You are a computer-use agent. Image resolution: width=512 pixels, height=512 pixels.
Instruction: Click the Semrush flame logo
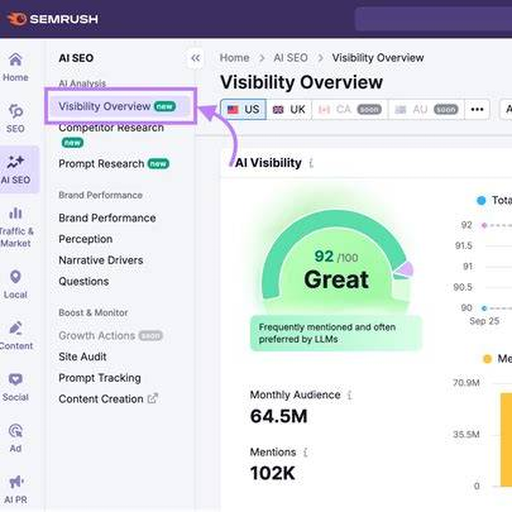17,19
